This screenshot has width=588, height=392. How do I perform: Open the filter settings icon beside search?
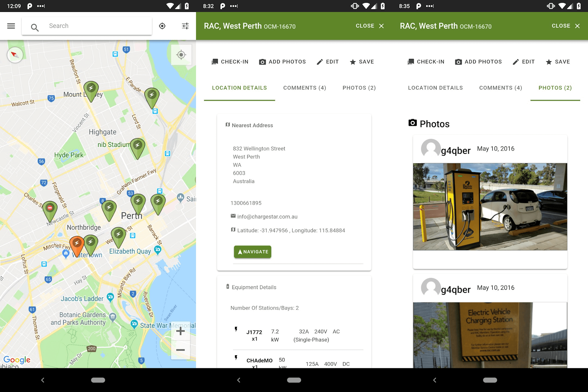[x=185, y=26]
